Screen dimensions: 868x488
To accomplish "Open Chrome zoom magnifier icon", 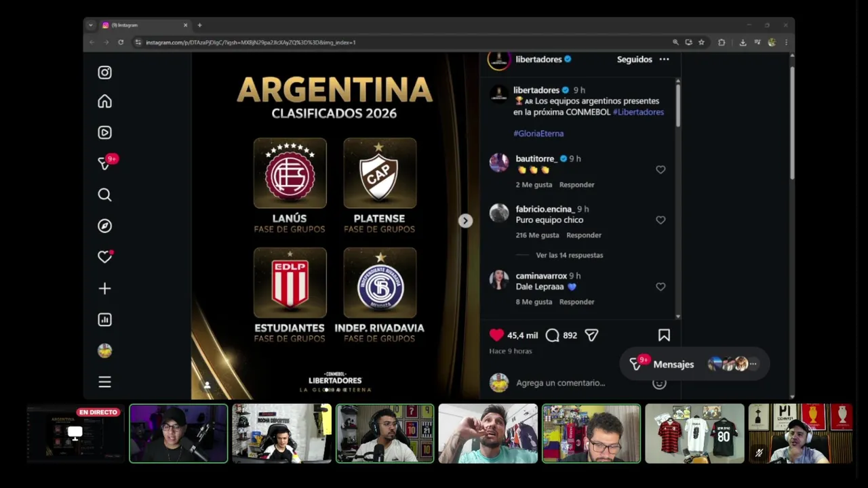I will pyautogui.click(x=675, y=42).
